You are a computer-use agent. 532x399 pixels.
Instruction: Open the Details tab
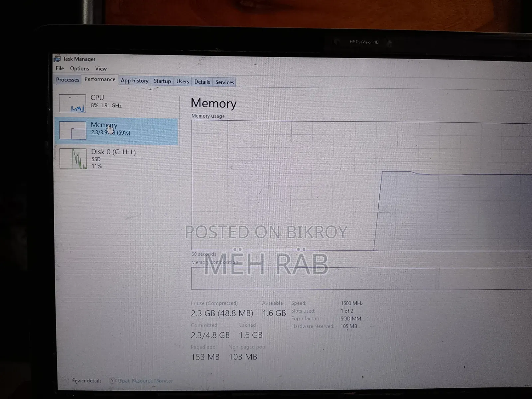[x=202, y=82]
